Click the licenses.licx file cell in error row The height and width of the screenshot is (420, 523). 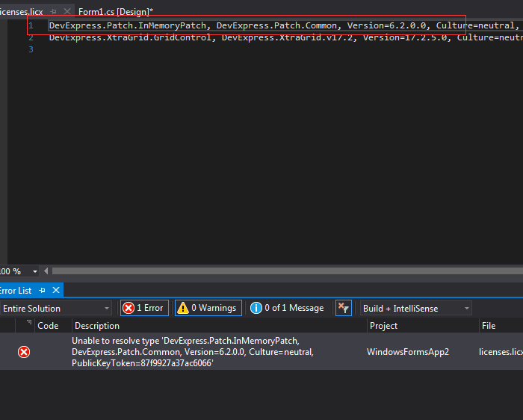click(x=501, y=352)
